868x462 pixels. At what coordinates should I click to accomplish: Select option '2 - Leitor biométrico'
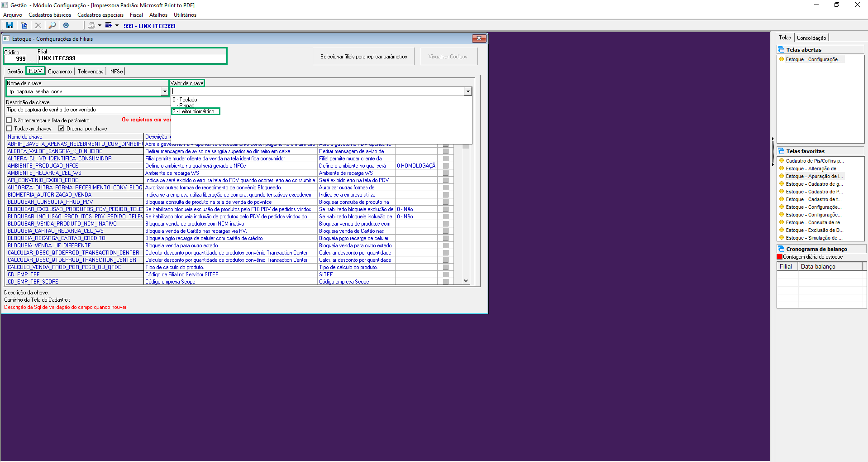(193, 111)
